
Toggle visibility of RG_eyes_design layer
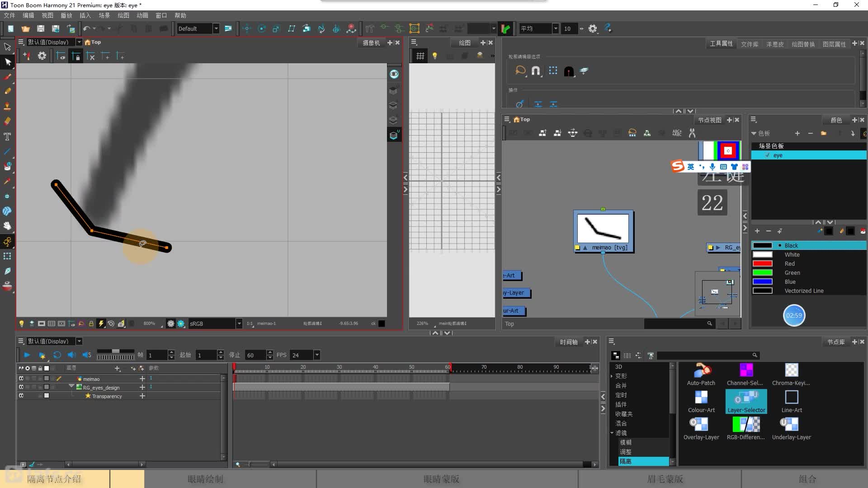(x=21, y=387)
